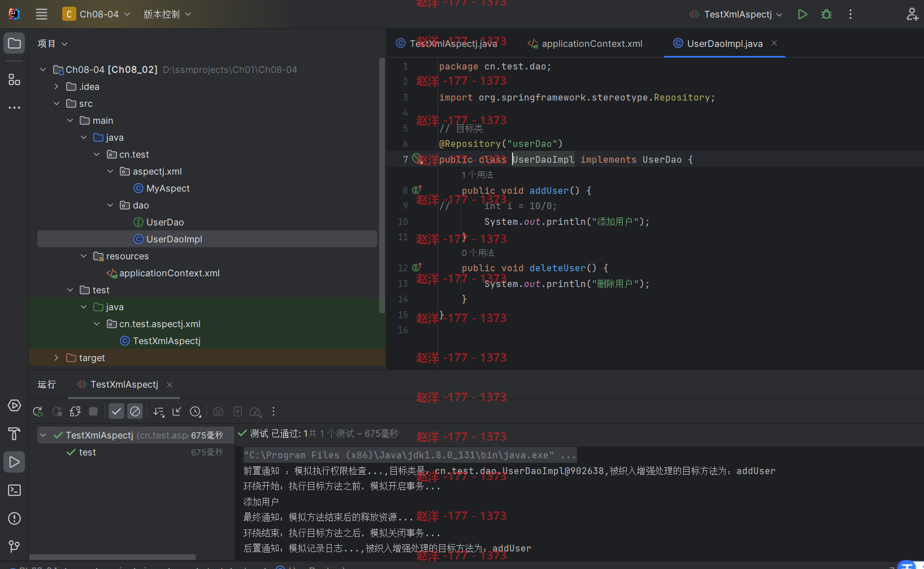
Task: Open the add user account icon
Action: [x=912, y=14]
